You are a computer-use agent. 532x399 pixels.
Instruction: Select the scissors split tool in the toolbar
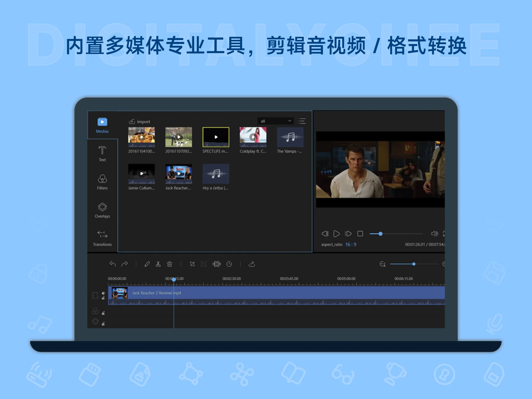(x=158, y=264)
